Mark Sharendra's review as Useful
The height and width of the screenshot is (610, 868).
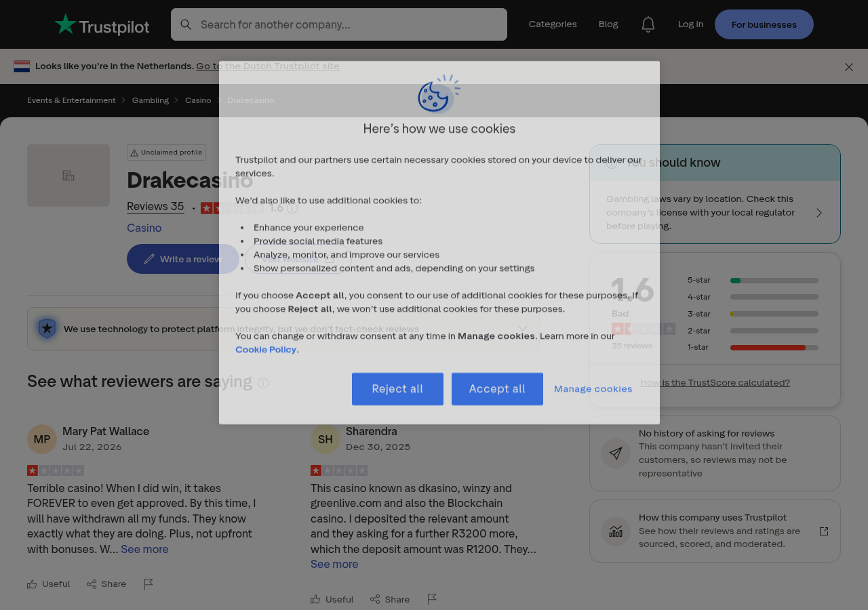[332, 599]
